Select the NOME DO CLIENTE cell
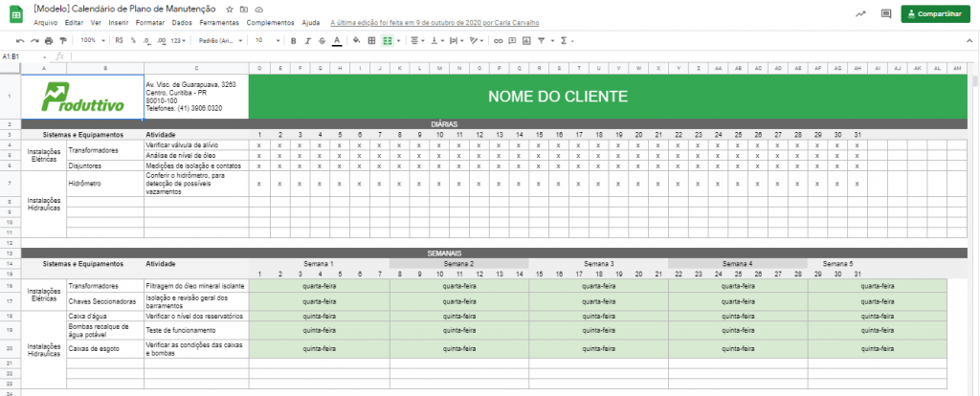This screenshot has width=980, height=396. pos(608,97)
